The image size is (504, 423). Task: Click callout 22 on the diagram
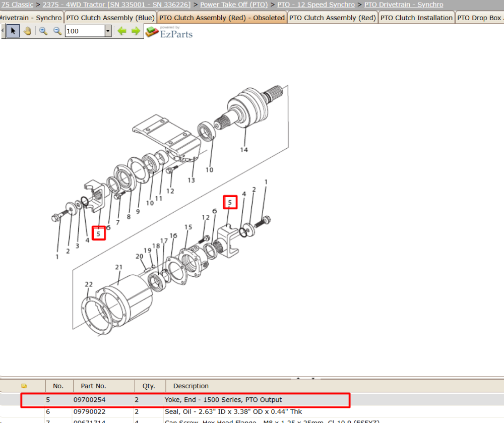89,284
